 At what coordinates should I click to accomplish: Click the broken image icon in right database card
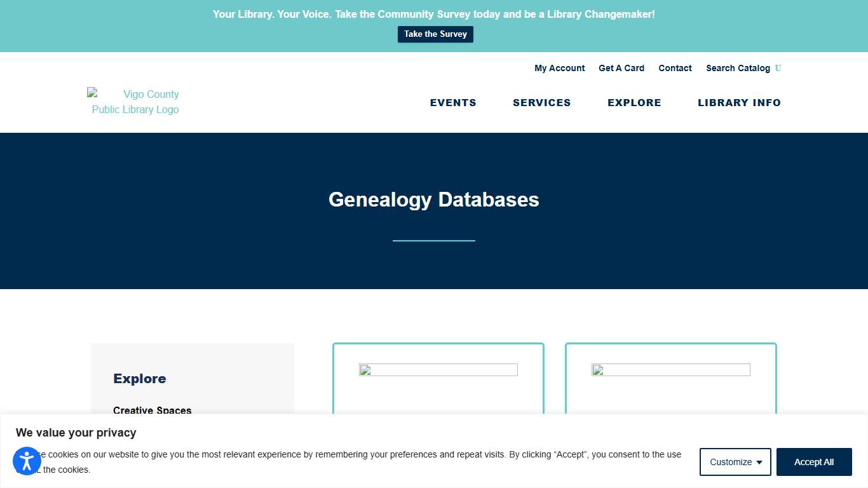597,369
